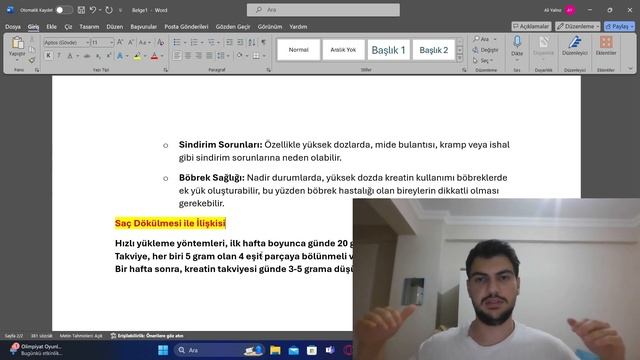Open the borders dropdown arrow
This screenshot has width=640, height=360.
tap(264, 56)
